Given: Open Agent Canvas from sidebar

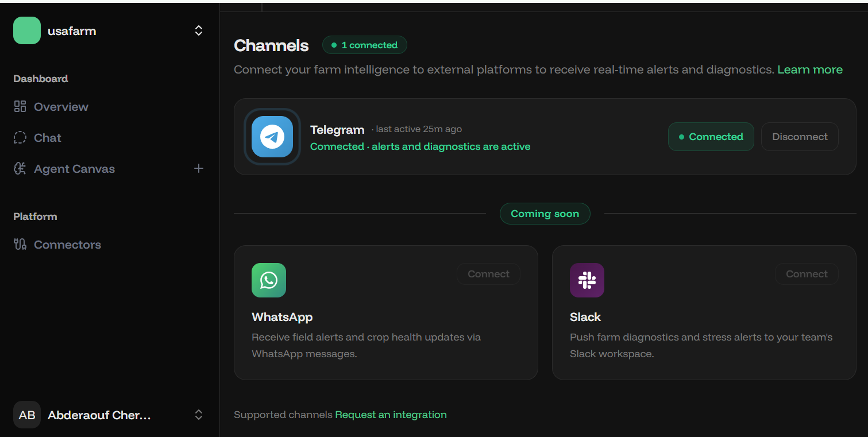Looking at the screenshot, I should point(74,169).
